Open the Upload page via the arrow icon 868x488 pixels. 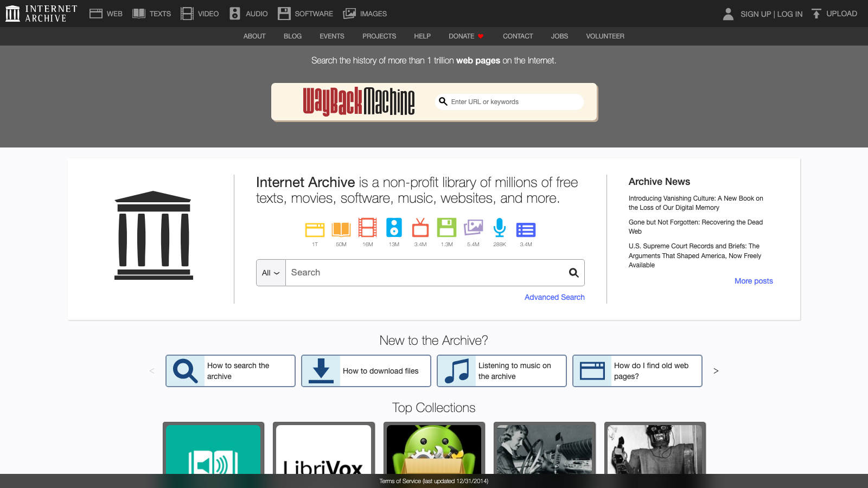[x=816, y=13]
